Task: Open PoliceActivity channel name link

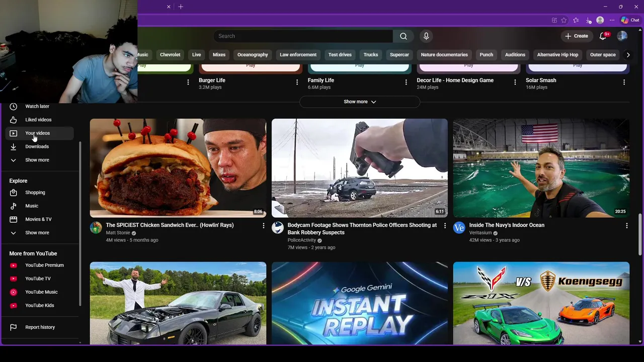Action: pyautogui.click(x=302, y=240)
